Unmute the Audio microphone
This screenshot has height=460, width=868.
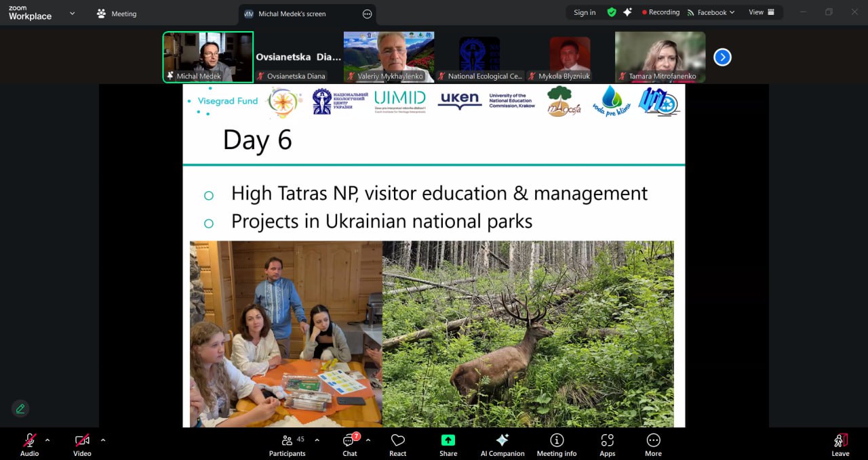tap(29, 444)
